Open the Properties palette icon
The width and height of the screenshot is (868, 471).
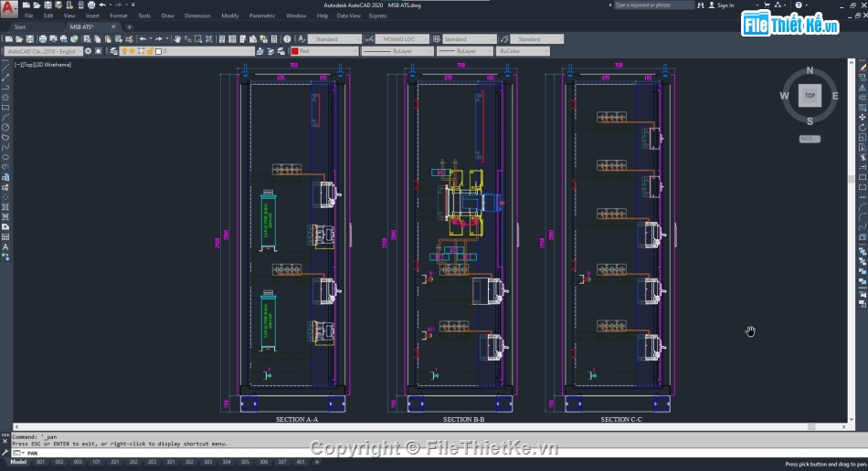click(221, 39)
